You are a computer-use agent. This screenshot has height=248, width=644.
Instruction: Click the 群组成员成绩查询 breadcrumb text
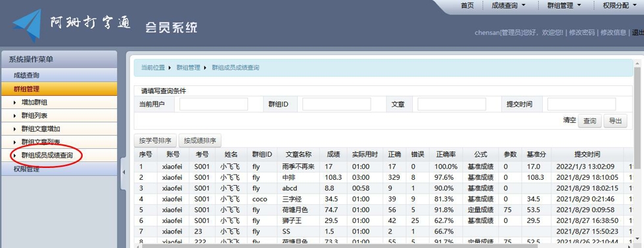tap(235, 68)
